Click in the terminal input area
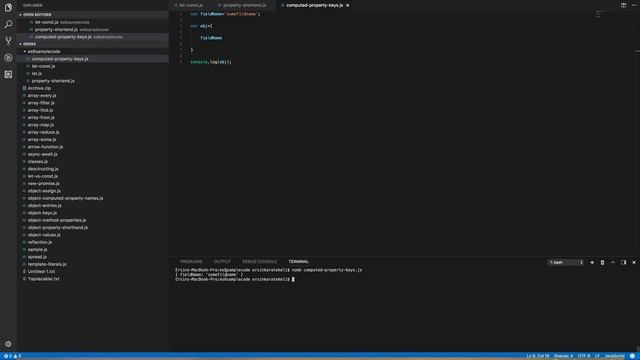Viewport: 640px width, 360px height. coord(293,280)
